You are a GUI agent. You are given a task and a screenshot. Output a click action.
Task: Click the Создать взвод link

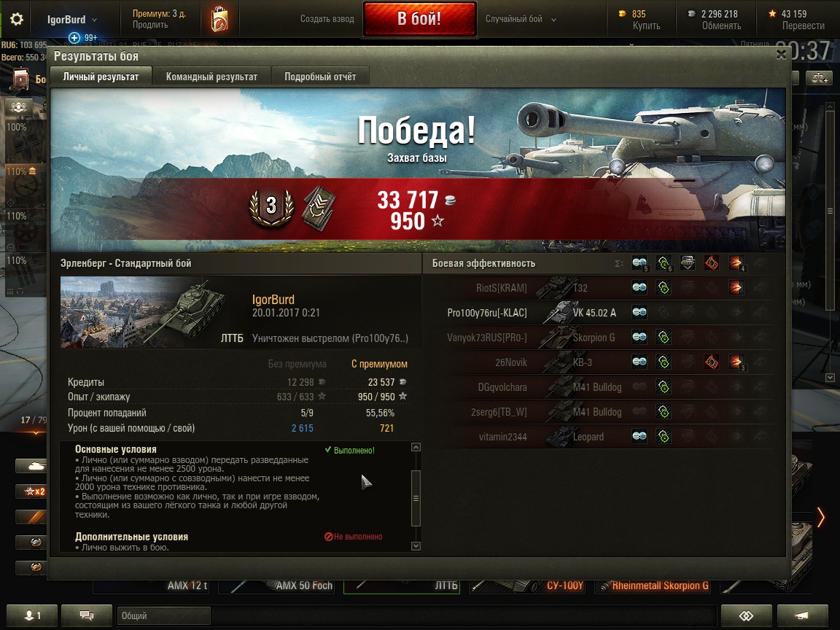(x=327, y=19)
